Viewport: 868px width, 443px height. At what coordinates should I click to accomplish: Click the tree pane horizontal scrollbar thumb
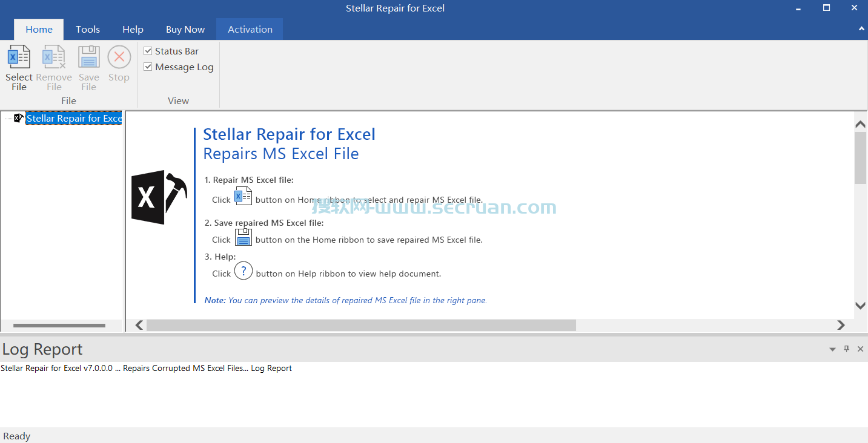click(x=59, y=326)
